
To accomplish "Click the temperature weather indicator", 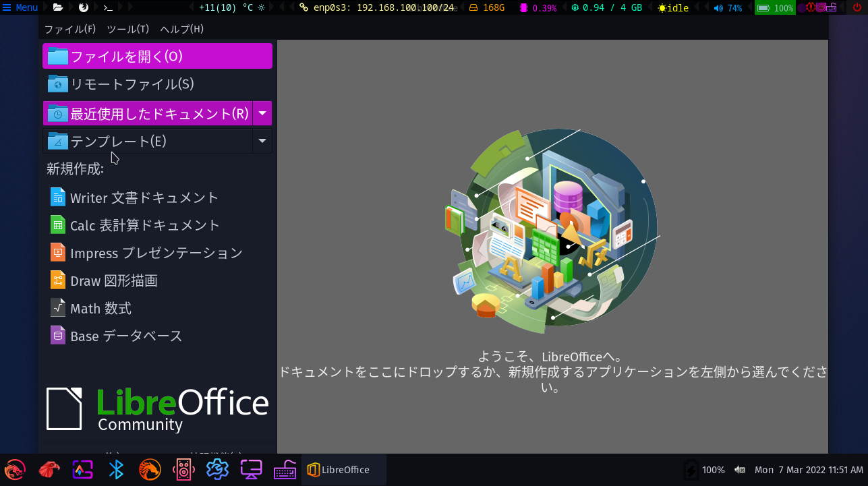I will pos(232,8).
